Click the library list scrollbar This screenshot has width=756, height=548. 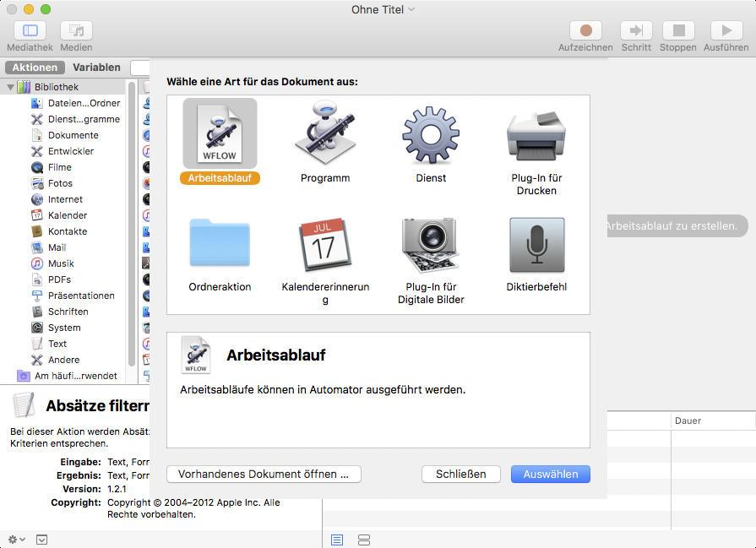pyautogui.click(x=132, y=224)
